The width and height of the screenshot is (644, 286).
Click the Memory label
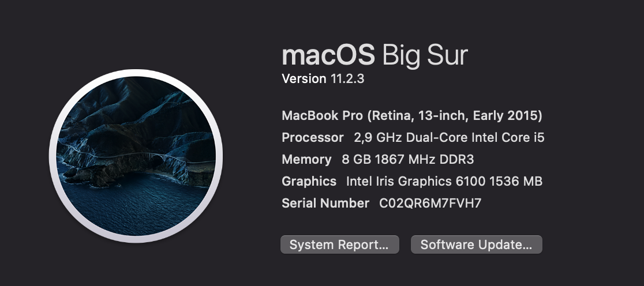[x=306, y=159]
